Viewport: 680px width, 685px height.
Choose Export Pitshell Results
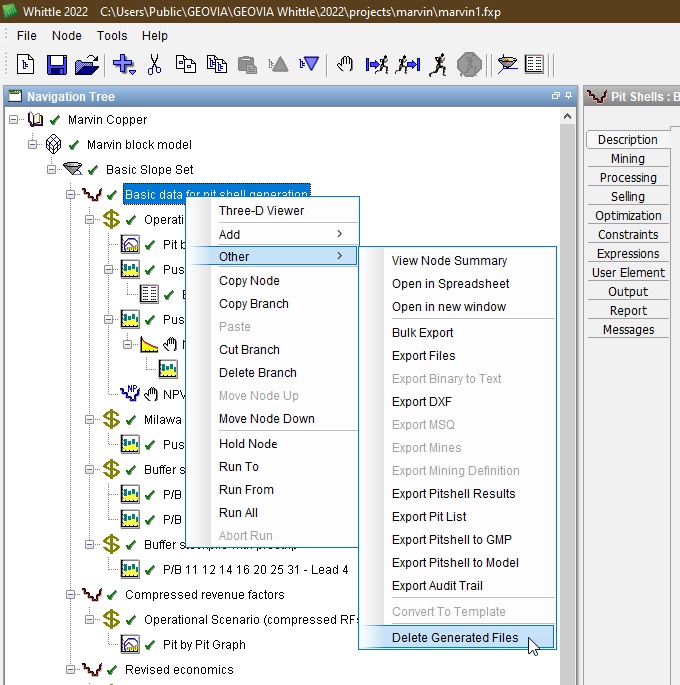457,494
